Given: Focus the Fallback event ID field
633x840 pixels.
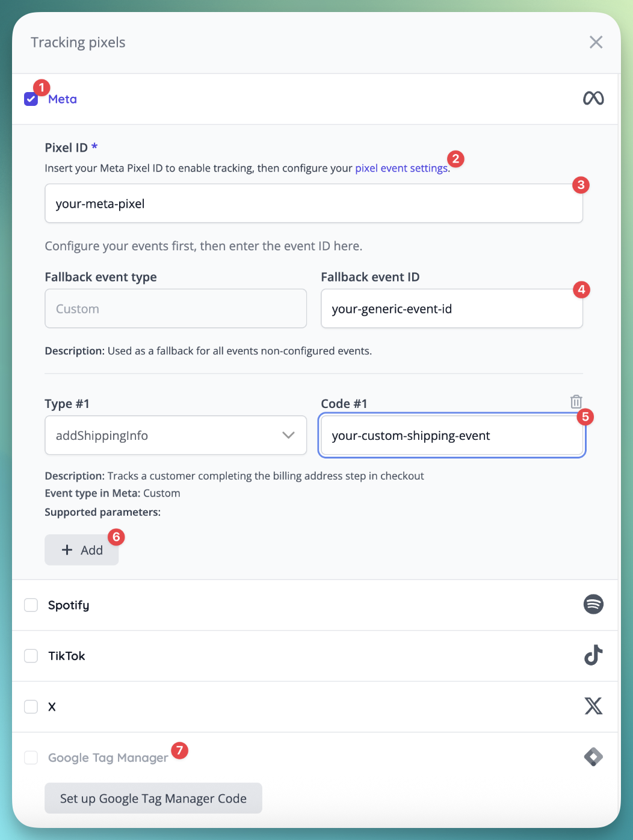Looking at the screenshot, I should [451, 309].
